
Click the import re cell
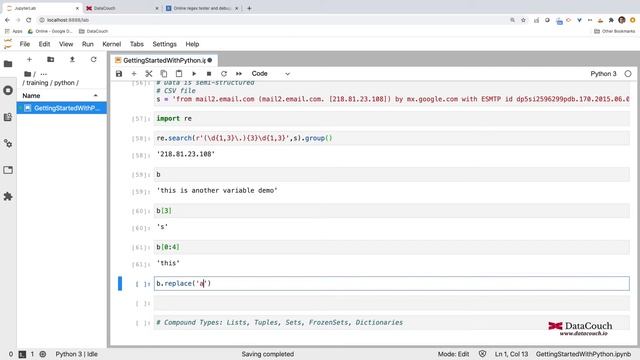click(x=391, y=119)
